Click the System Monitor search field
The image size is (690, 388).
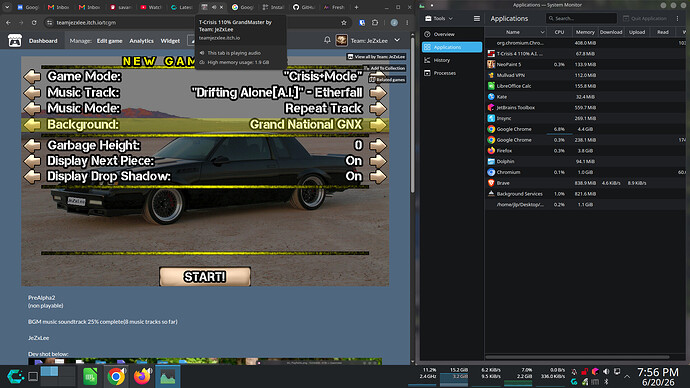[x=581, y=18]
